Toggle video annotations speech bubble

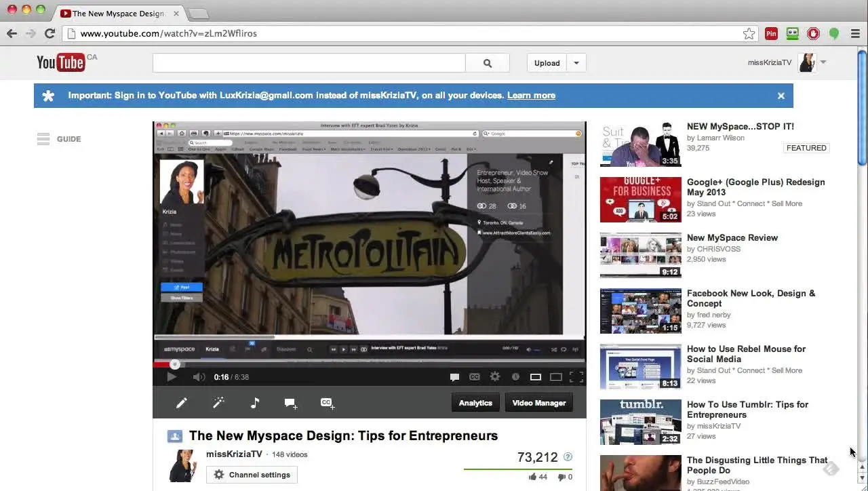coord(454,377)
